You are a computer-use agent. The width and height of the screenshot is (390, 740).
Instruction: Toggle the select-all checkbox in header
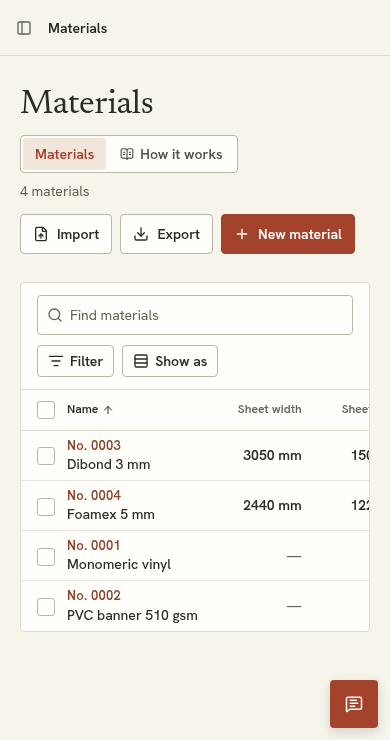tap(46, 410)
